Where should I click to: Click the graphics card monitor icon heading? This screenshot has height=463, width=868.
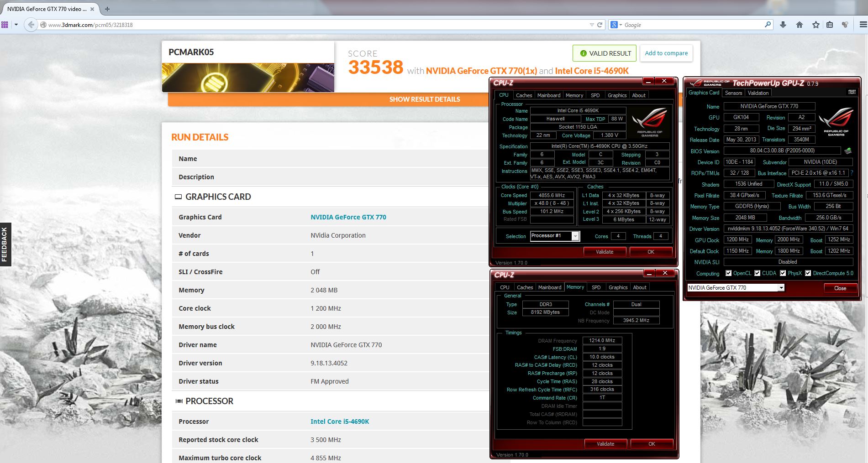click(178, 197)
